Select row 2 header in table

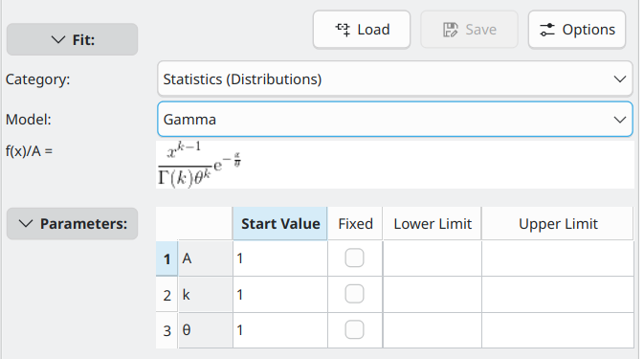[167, 295]
